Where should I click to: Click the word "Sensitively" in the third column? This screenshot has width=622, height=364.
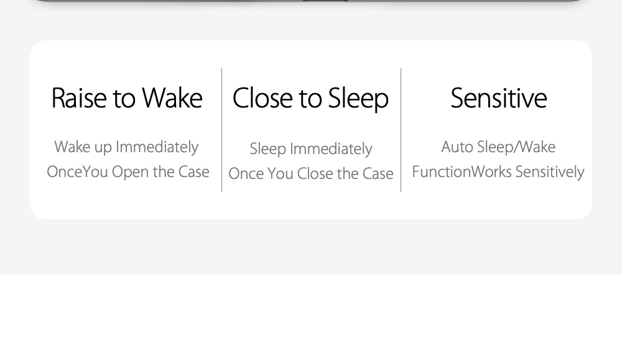(550, 172)
